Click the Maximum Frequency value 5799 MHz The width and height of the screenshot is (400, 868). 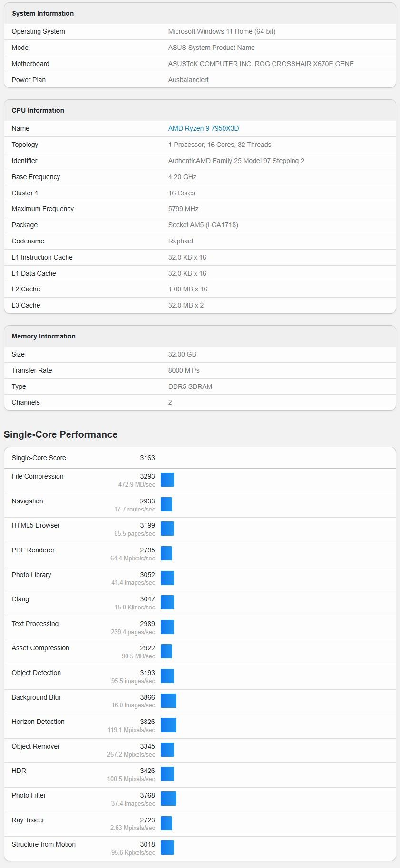[x=183, y=209]
